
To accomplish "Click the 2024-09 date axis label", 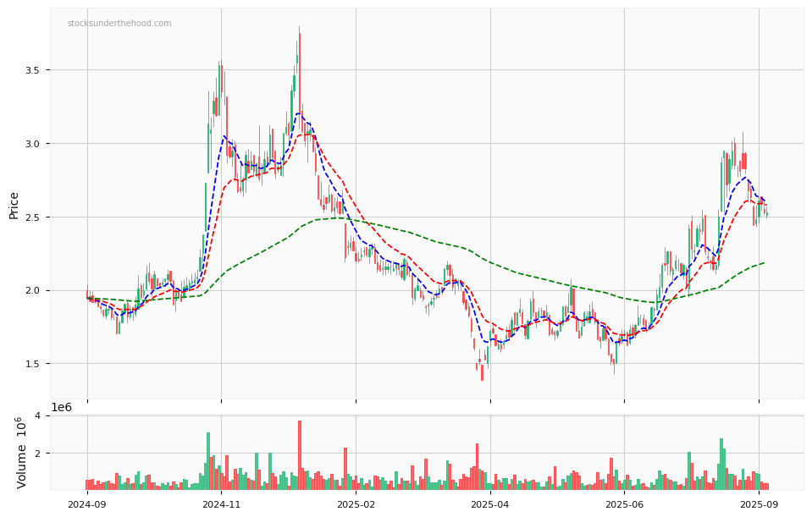I will pyautogui.click(x=87, y=504).
